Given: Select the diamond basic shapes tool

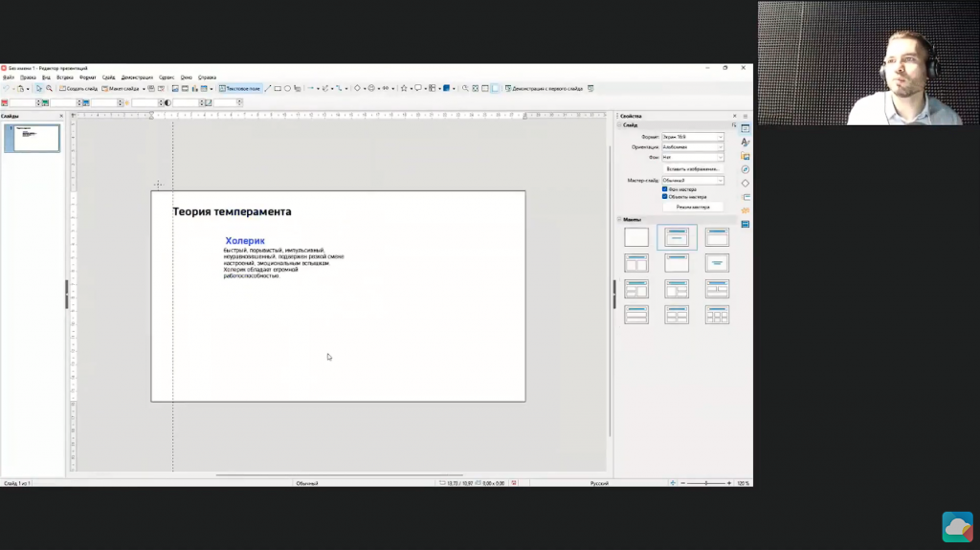Looking at the screenshot, I should coord(357,89).
